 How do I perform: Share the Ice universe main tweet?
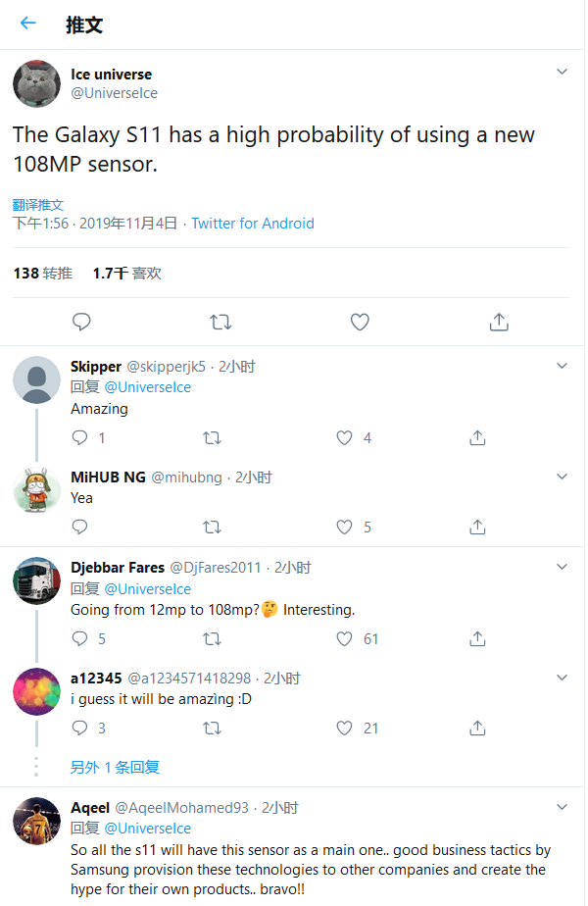pos(498,322)
